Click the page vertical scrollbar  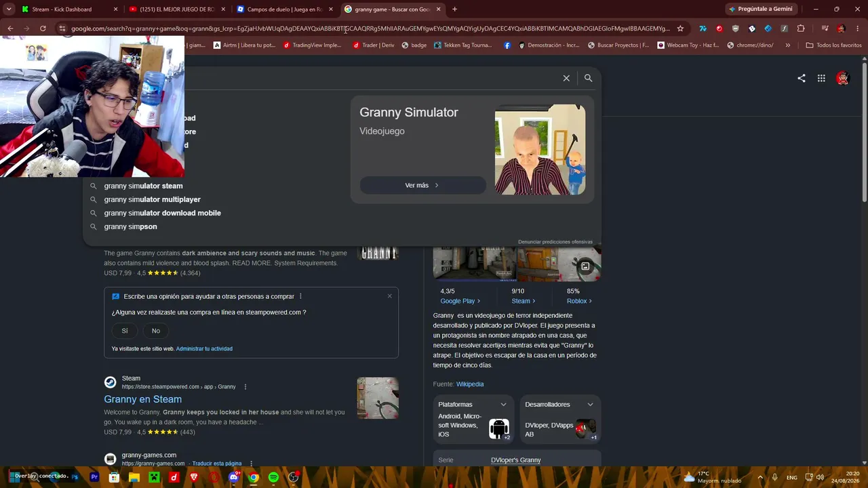pos(865,132)
